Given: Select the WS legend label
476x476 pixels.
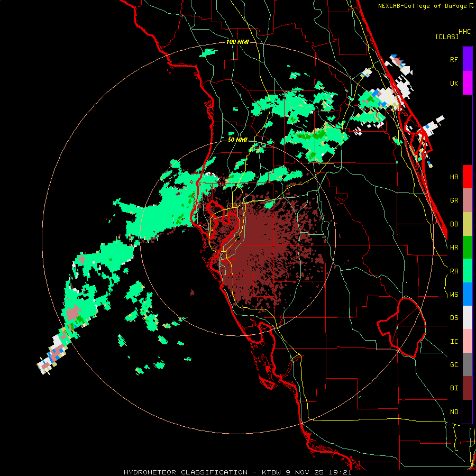Looking at the screenshot, I should tap(454, 295).
